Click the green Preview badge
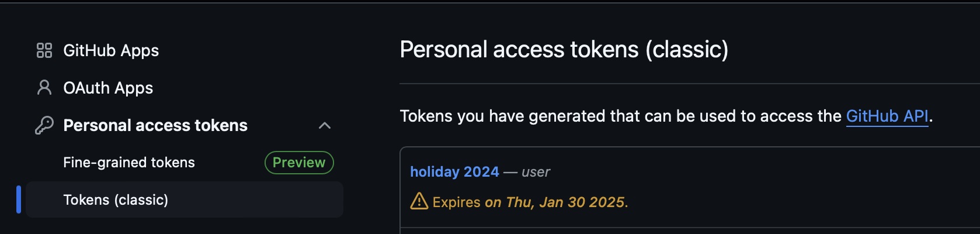This screenshot has height=234, width=980. point(299,163)
